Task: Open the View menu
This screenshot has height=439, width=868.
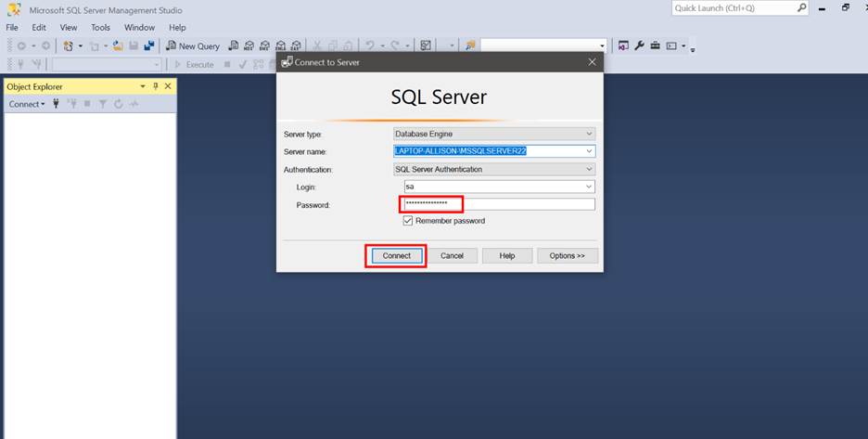Action: point(69,28)
